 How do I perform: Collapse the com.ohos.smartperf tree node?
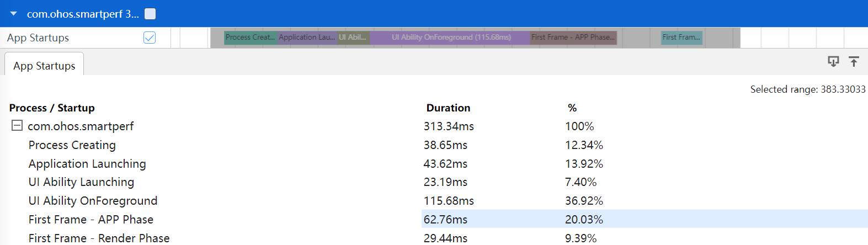pyautogui.click(x=17, y=126)
